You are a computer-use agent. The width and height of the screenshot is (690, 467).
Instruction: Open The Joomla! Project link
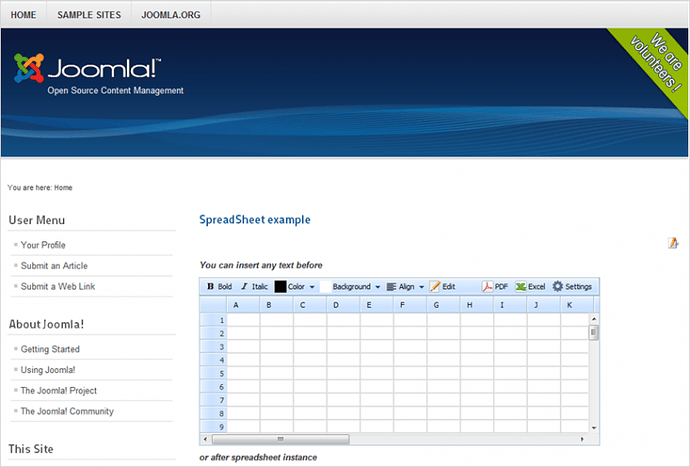tap(59, 391)
